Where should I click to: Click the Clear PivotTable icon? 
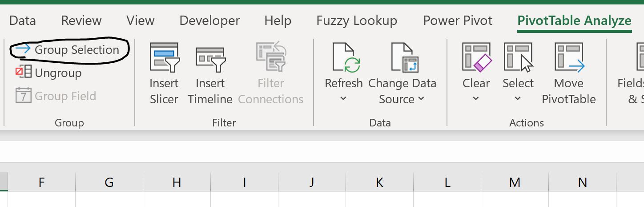[x=477, y=57]
